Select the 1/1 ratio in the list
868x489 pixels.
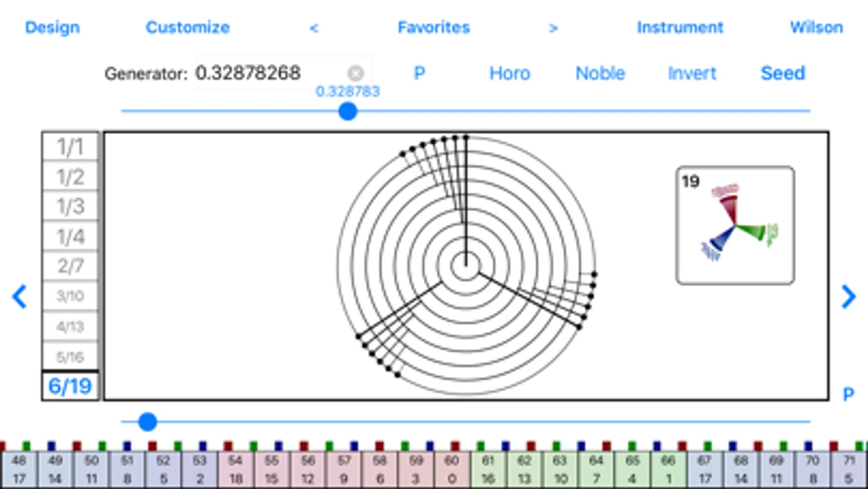(x=71, y=147)
